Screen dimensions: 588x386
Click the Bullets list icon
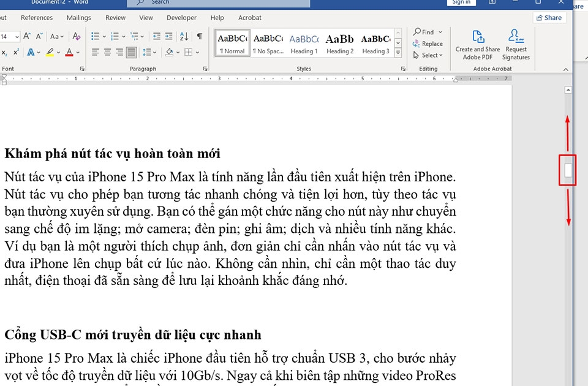[x=96, y=36]
